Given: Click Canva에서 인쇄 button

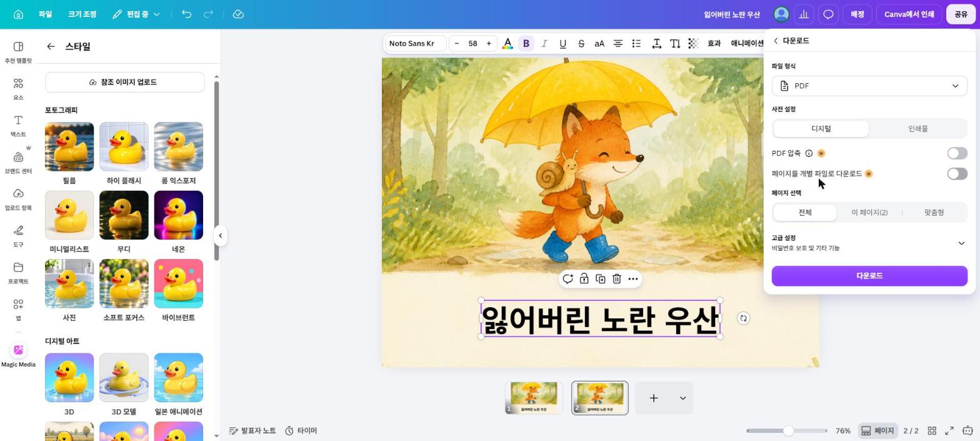Looking at the screenshot, I should tap(909, 14).
